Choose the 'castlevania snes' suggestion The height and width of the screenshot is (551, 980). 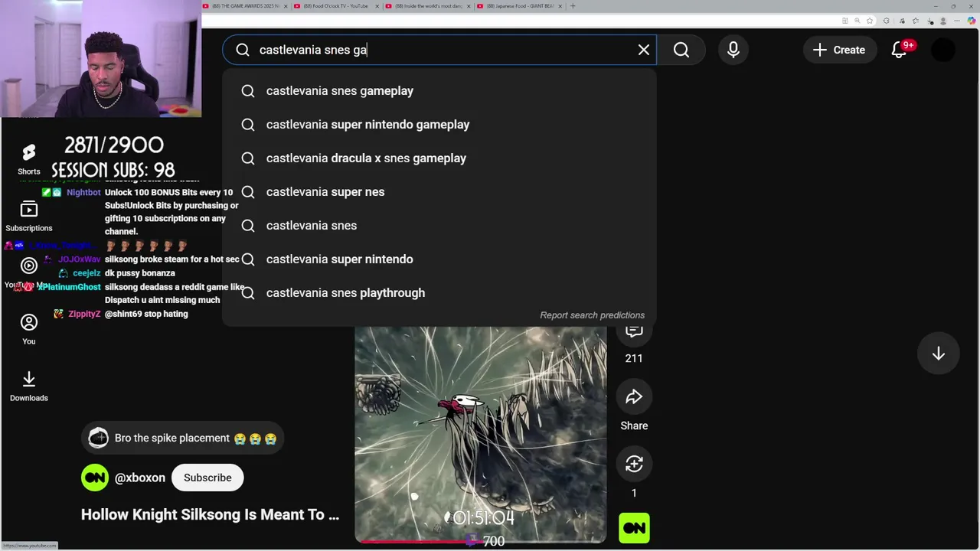tap(439, 226)
